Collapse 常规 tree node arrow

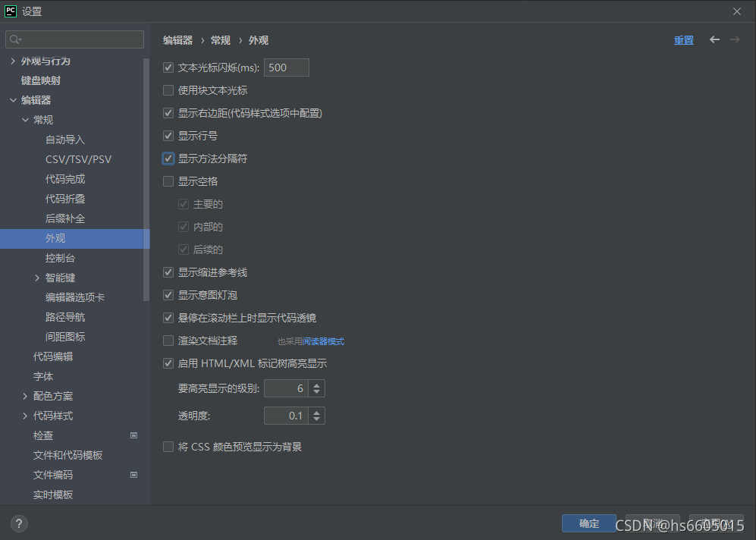(x=25, y=120)
